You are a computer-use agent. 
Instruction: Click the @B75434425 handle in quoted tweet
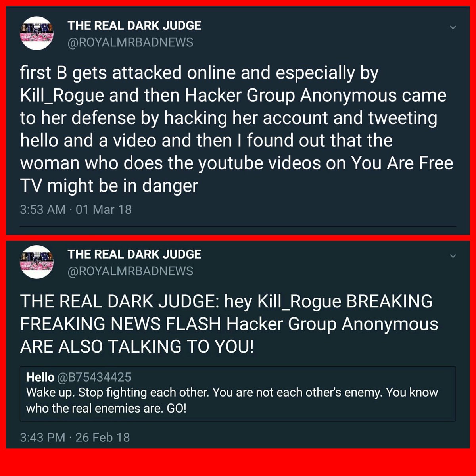pyautogui.click(x=94, y=377)
